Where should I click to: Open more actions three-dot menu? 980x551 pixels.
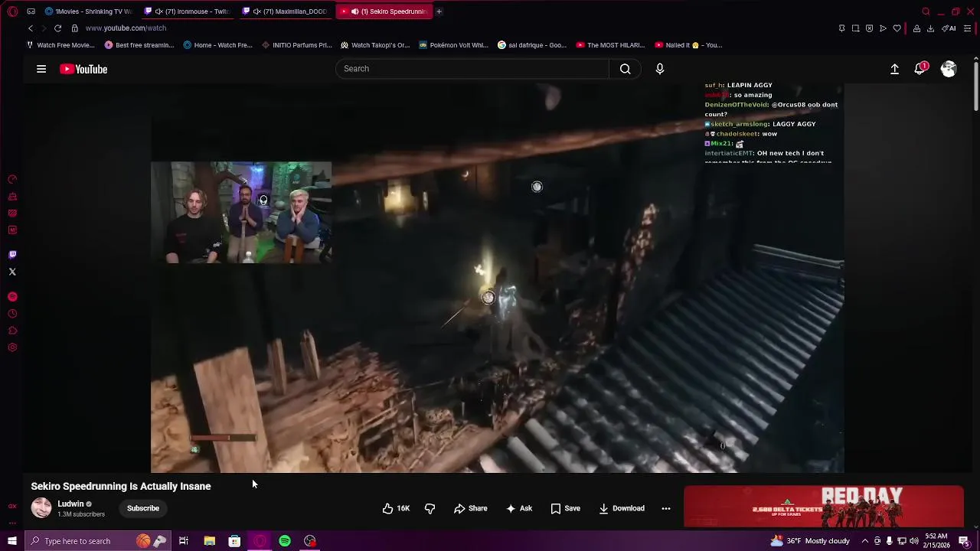pos(666,508)
